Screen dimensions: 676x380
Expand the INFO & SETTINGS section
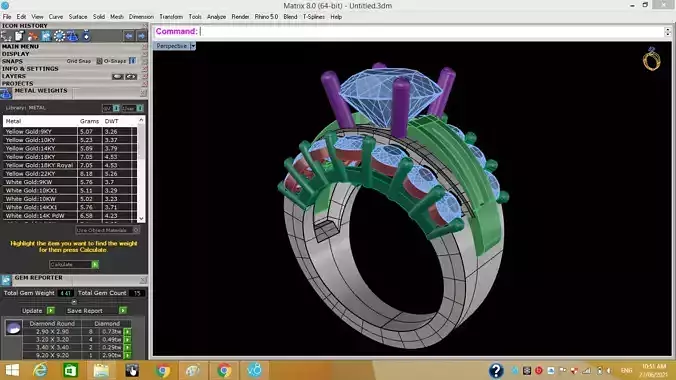tap(30, 69)
